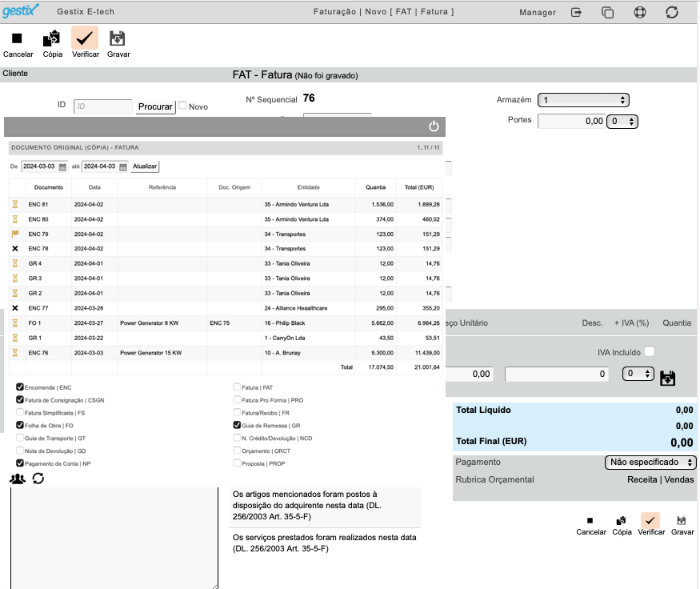Uncheck Folha de Obra | FO
Viewport: 700px width, 589px height.
coord(20,425)
